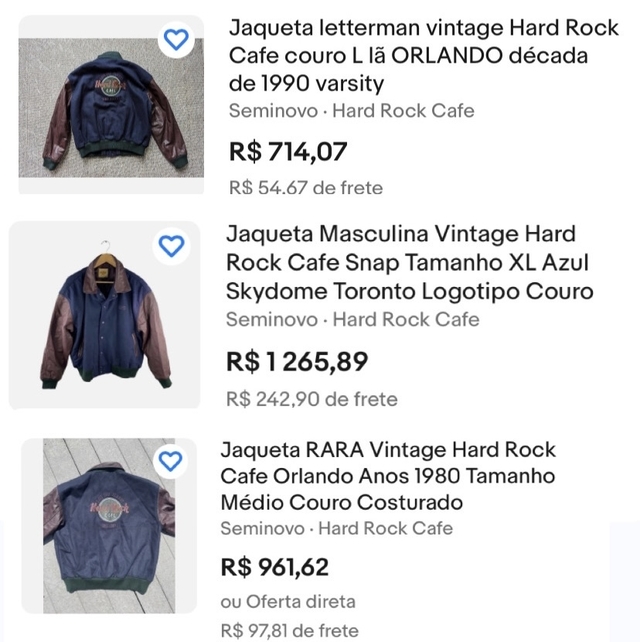The height and width of the screenshot is (642, 640).
Task: Select the R$ 961,62 price
Action: click(275, 568)
